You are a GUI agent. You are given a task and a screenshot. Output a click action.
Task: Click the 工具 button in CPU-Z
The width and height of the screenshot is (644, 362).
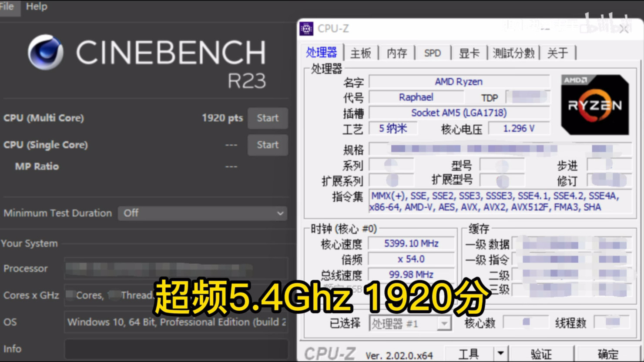click(469, 355)
